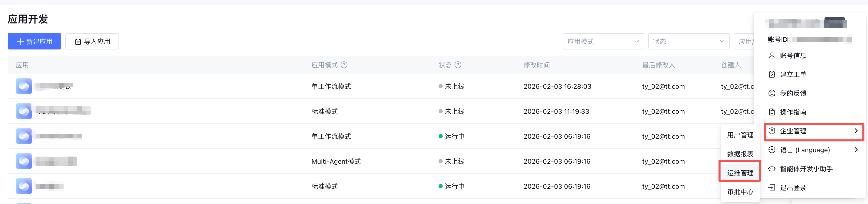Expand the 企业管理 submenu arrow

pos(856,131)
